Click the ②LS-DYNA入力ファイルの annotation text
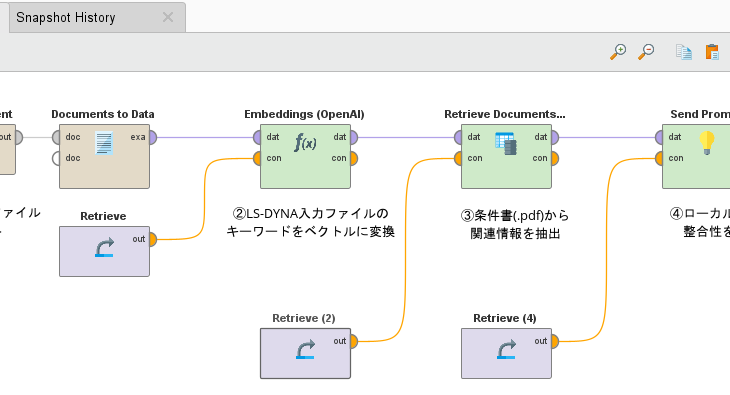 pos(311,213)
